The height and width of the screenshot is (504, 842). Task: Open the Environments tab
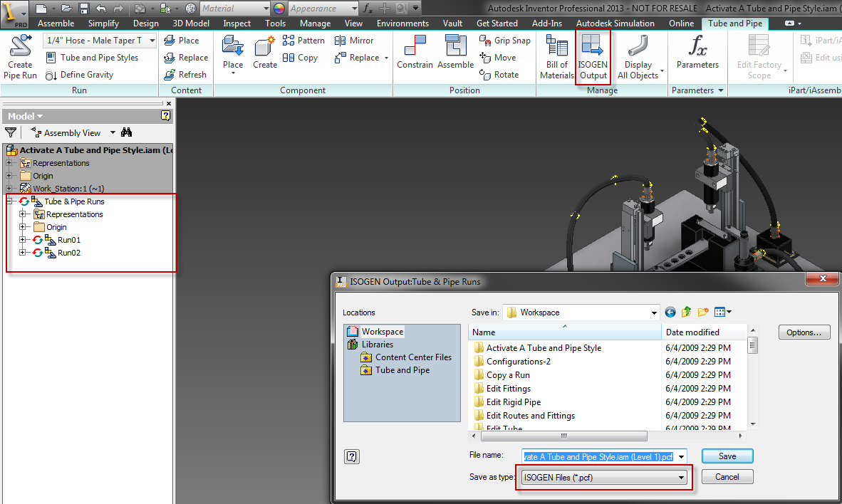coord(402,23)
